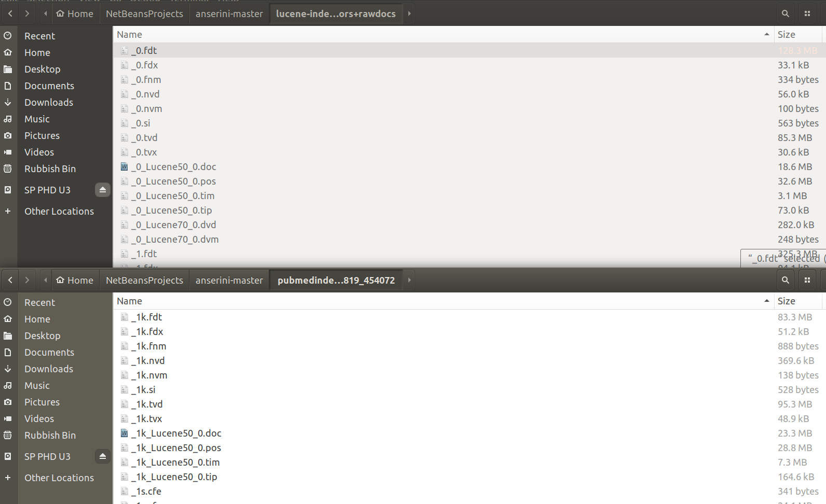This screenshot has height=504, width=826.
Task: Go forward in the bottom file window
Action: (x=27, y=280)
